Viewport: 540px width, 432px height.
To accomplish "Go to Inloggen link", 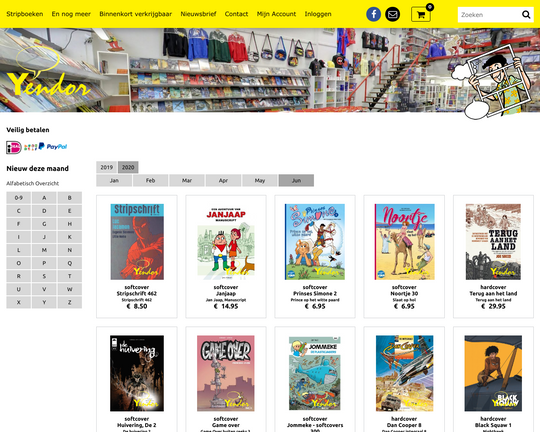I will 318,14.
